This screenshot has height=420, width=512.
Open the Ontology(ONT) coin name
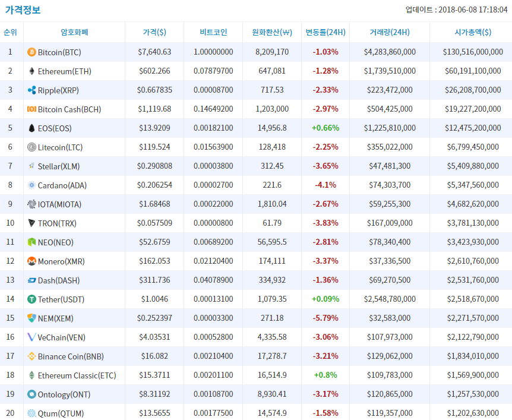pyautogui.click(x=64, y=394)
